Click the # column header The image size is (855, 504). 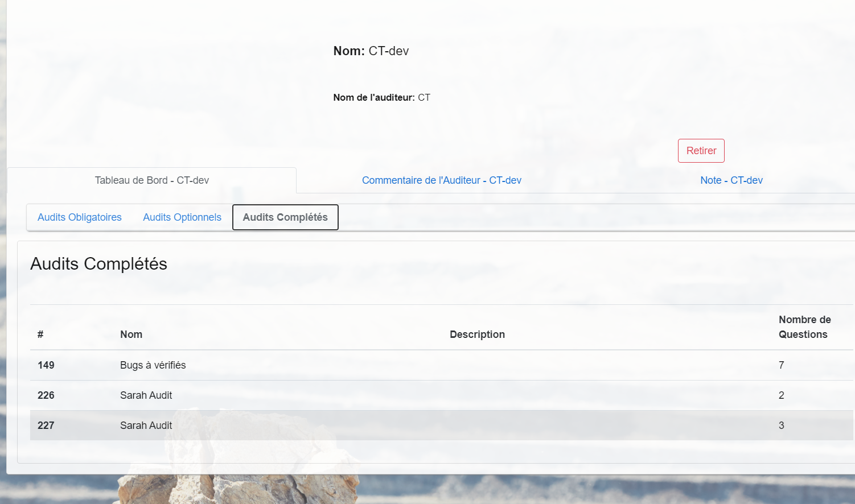(40, 334)
